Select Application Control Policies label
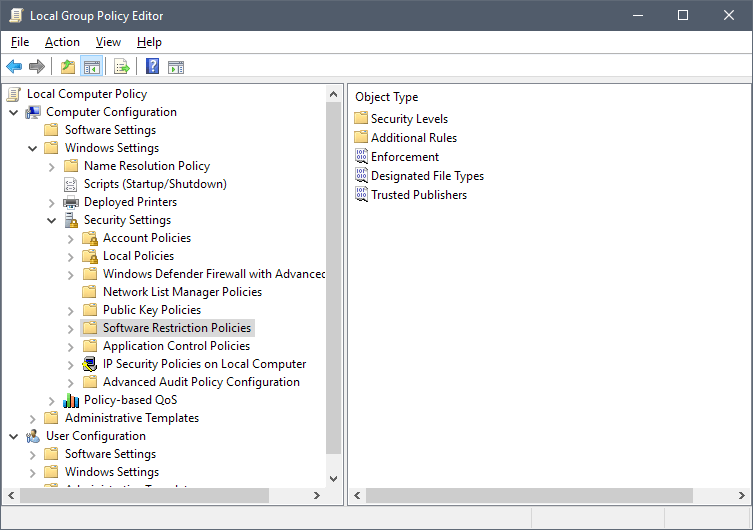Viewport: 753px width, 530px height. click(x=176, y=346)
